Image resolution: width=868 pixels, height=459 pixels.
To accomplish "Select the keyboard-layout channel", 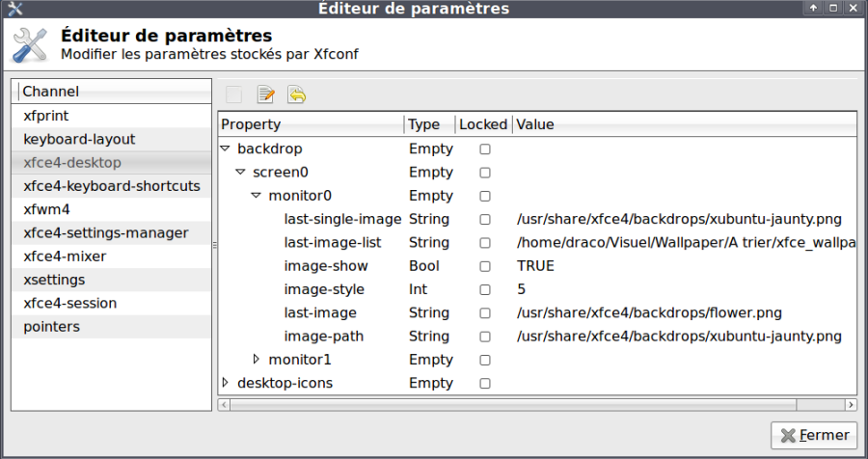I will [x=111, y=139].
